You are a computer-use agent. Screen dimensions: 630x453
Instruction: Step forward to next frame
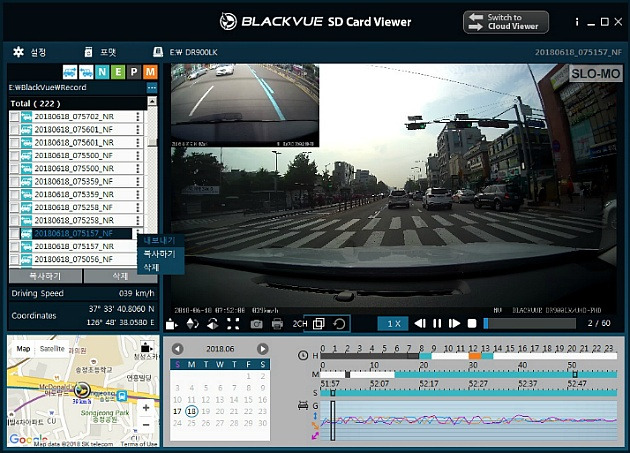click(x=454, y=324)
